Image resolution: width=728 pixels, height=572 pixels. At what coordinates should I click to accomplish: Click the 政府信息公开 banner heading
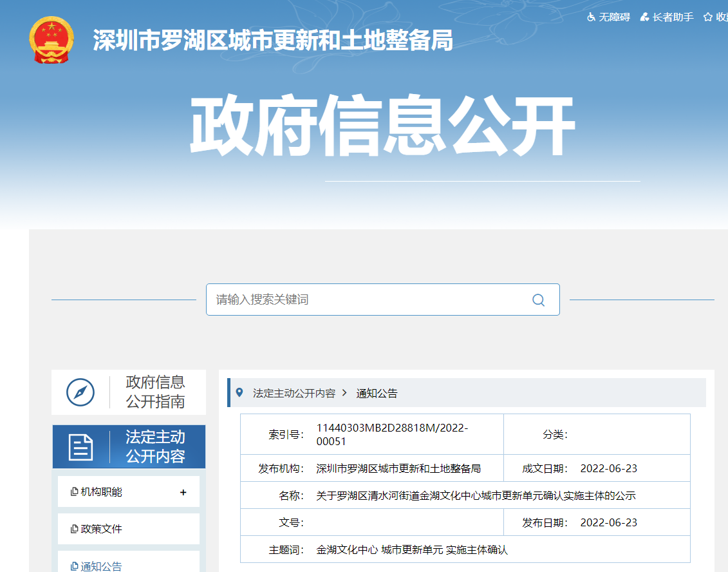point(382,127)
